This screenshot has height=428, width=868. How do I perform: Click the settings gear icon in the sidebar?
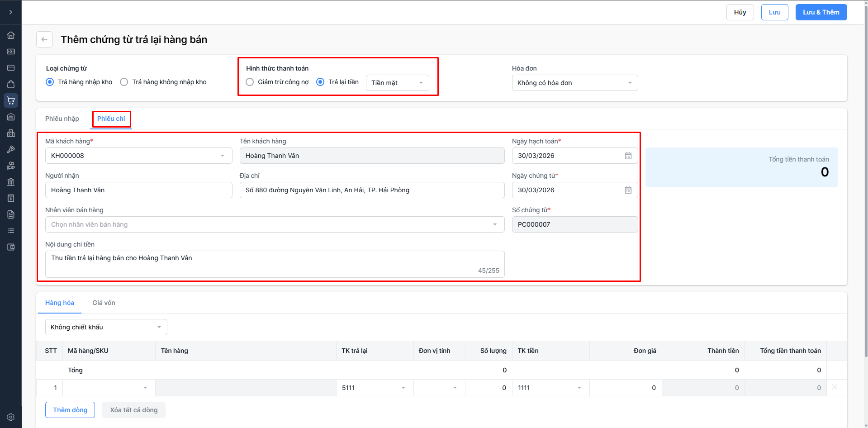click(x=11, y=417)
